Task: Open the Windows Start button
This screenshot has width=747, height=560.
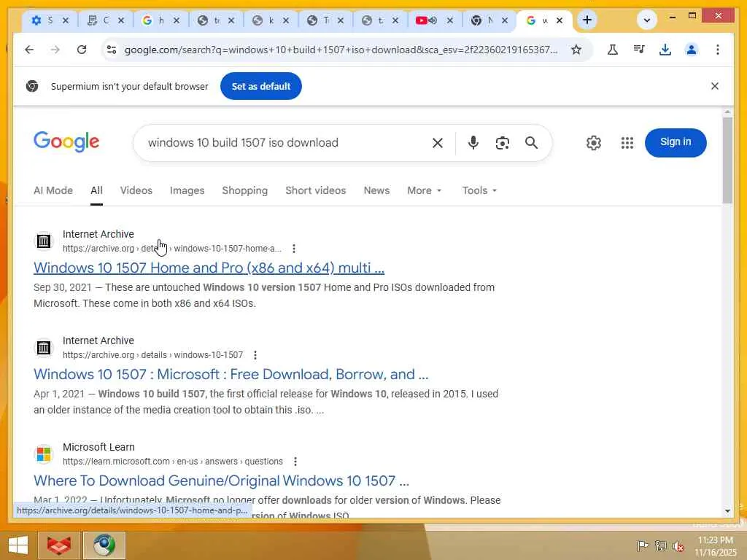Action: tap(18, 545)
